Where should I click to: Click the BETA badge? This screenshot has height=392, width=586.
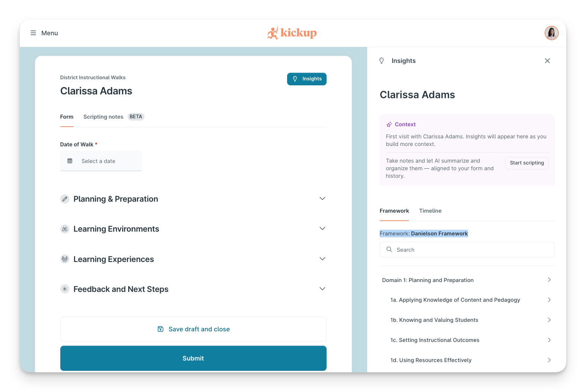tap(136, 117)
